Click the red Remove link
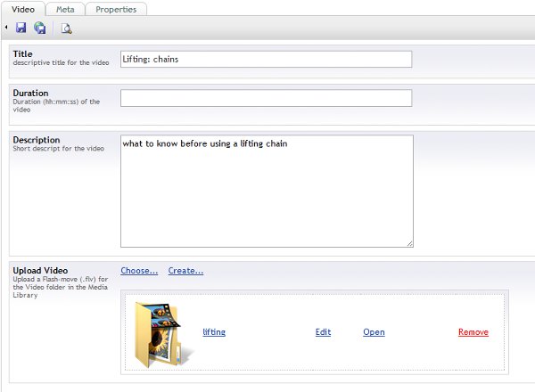The image size is (535, 392). point(473,331)
